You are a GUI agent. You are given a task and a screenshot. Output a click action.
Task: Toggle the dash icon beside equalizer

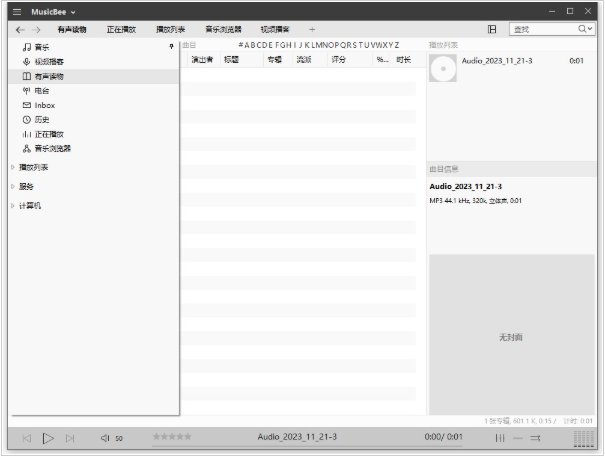(518, 438)
